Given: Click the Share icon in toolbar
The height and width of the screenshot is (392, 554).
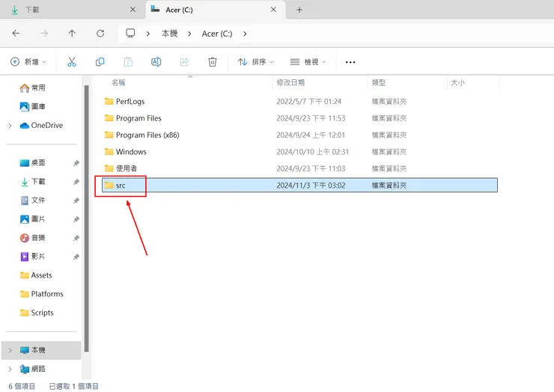Looking at the screenshot, I should [184, 62].
